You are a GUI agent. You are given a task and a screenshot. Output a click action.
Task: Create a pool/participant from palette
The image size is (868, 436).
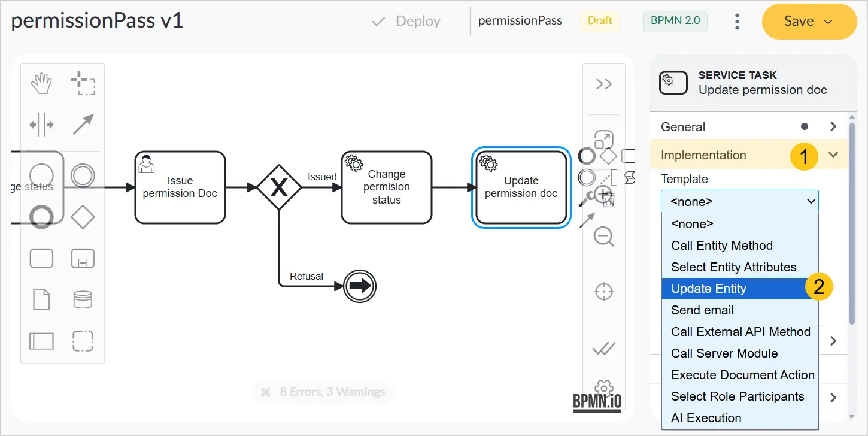pyautogui.click(x=41, y=341)
